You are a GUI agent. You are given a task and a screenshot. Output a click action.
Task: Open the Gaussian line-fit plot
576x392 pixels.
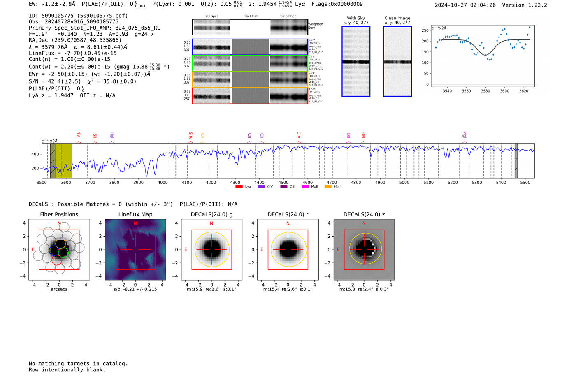(x=482, y=56)
